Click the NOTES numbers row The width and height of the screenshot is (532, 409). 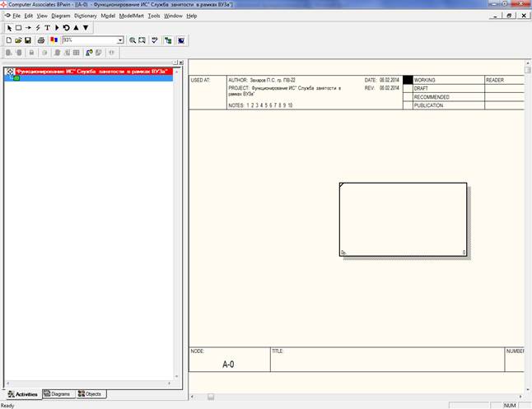(x=260, y=105)
